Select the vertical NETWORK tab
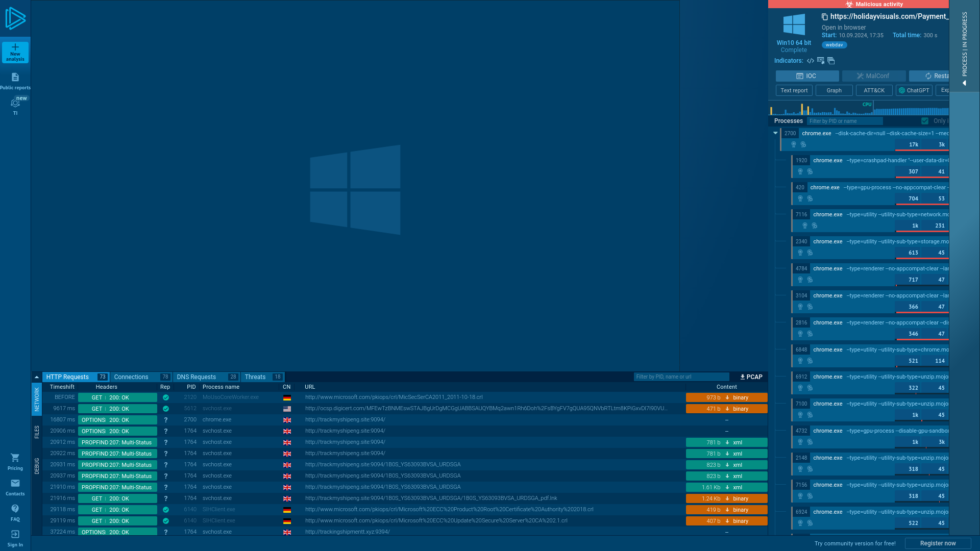980x551 pixels. [37, 399]
